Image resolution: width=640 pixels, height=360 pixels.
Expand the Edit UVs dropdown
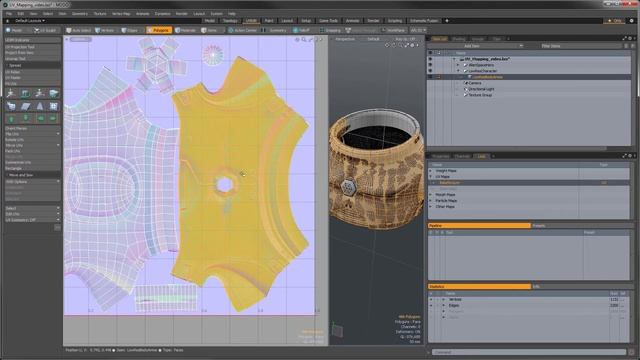click(33, 214)
